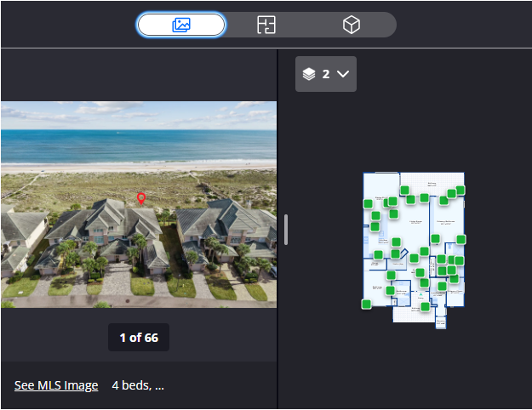The width and height of the screenshot is (532, 410).
Task: Select the topmost-right green marker on balcony
Action: 460,190
